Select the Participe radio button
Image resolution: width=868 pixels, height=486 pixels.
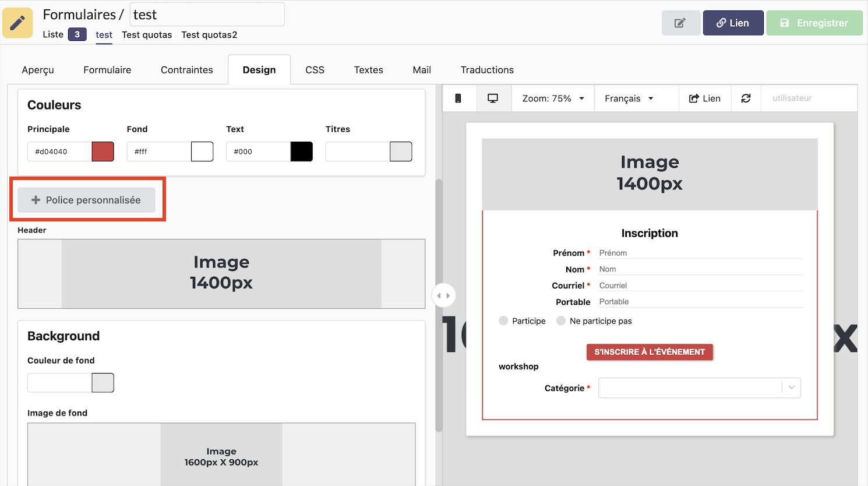point(504,321)
